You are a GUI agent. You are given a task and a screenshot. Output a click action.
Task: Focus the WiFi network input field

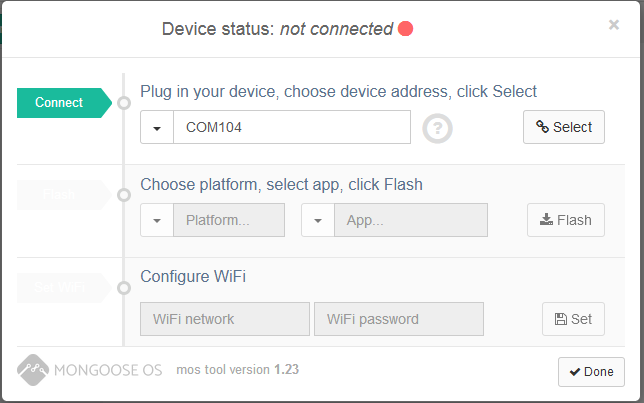click(x=225, y=319)
